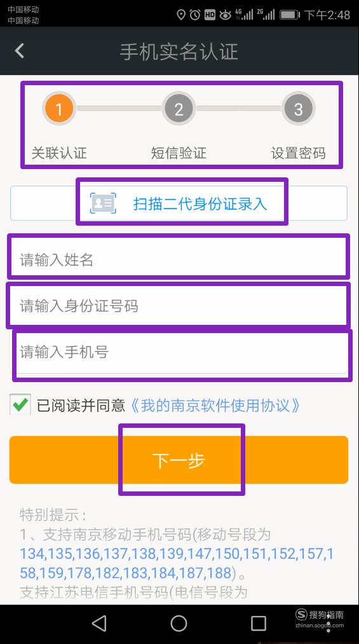Viewport: 359px width, 644px height.
Task: Open the 我的南京软件使用协议 link
Action: 216,406
